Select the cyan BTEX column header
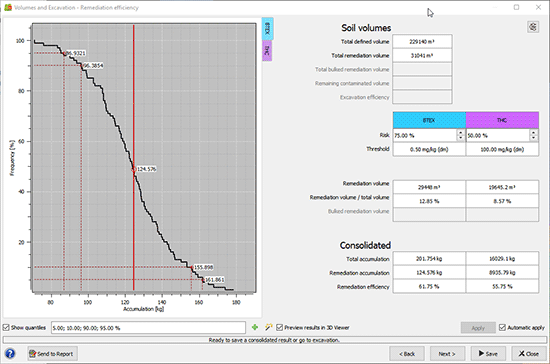The height and width of the screenshot is (364, 550). coord(429,120)
